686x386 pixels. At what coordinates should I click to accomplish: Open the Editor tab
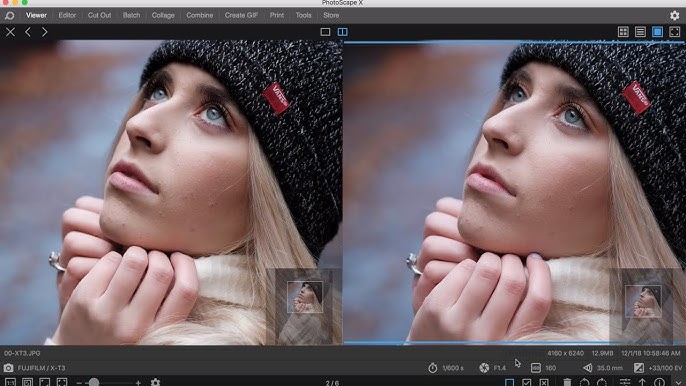pyautogui.click(x=67, y=15)
